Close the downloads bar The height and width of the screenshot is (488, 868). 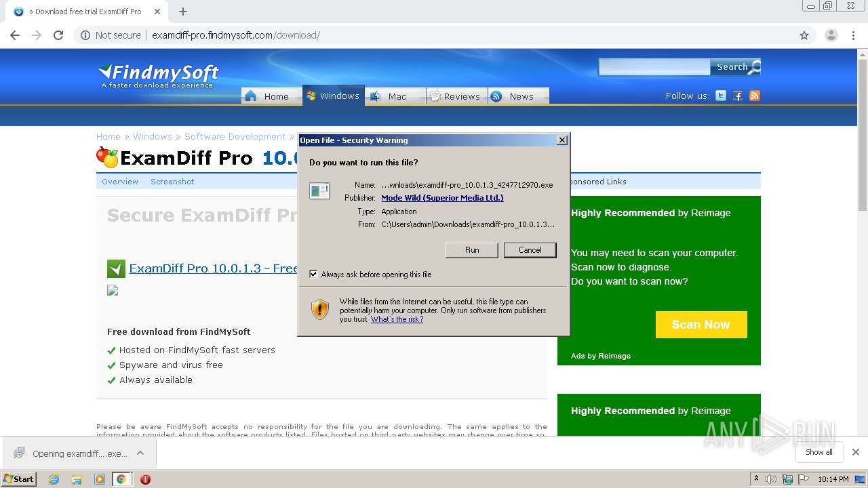[856, 452]
